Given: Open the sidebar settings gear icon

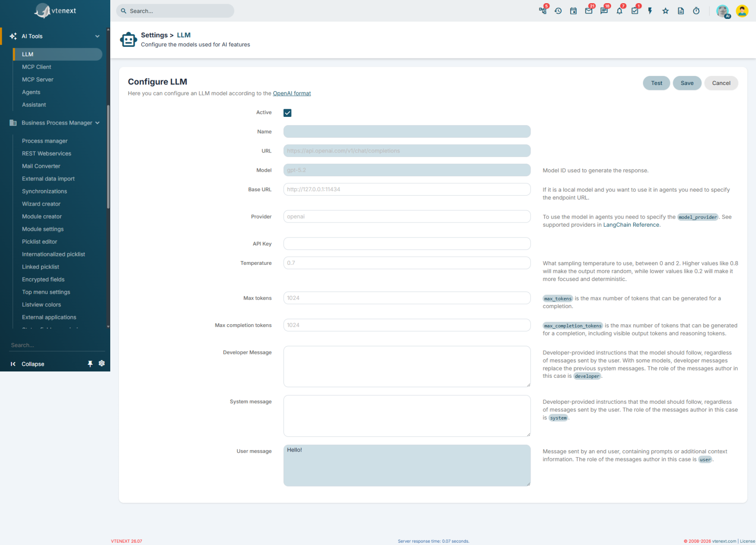Looking at the screenshot, I should coord(102,363).
